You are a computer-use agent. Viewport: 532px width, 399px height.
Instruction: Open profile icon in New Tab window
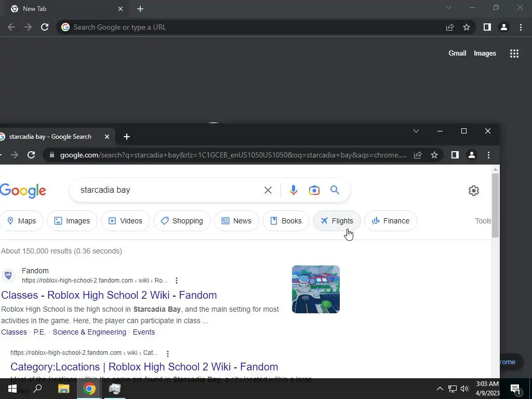504,27
